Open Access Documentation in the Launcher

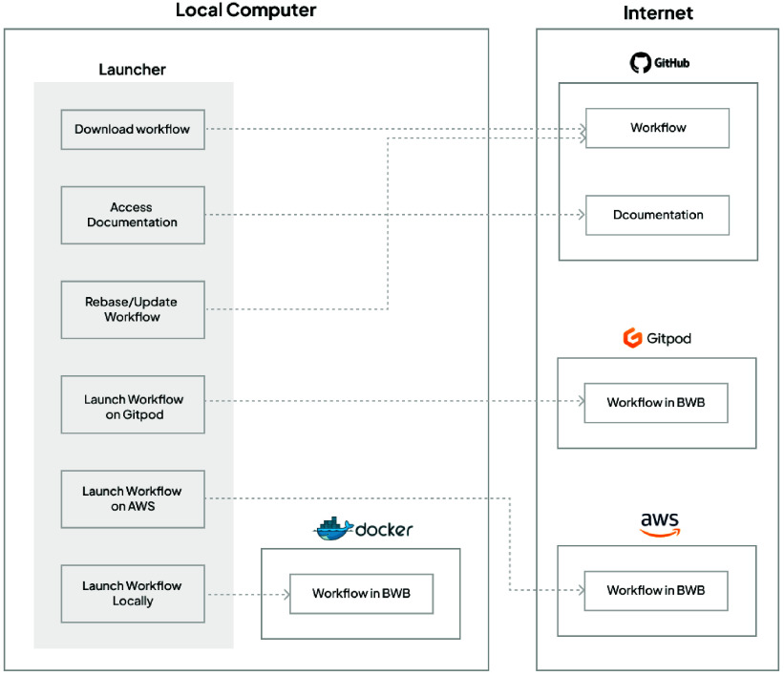point(133,215)
